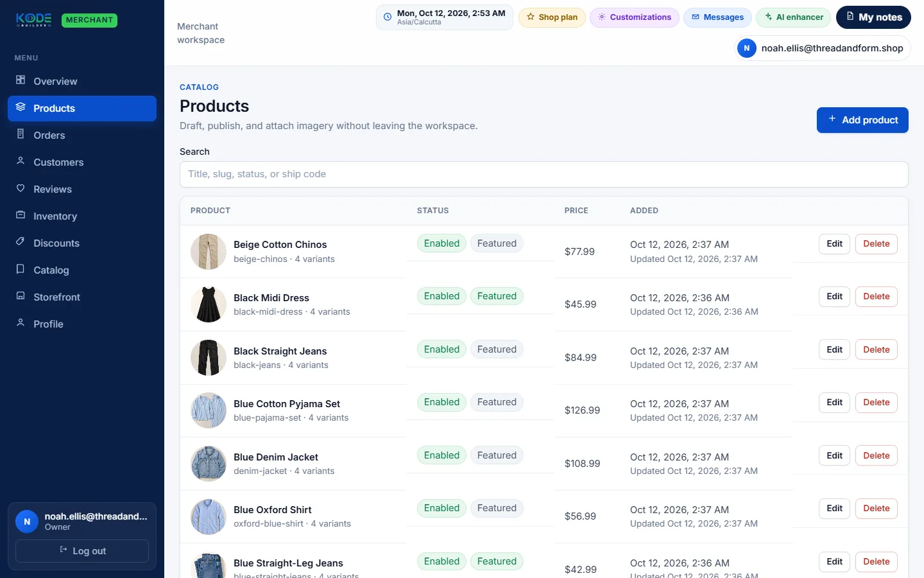Click the Reviews heart icon
This screenshot has height=578, width=924.
(21, 188)
